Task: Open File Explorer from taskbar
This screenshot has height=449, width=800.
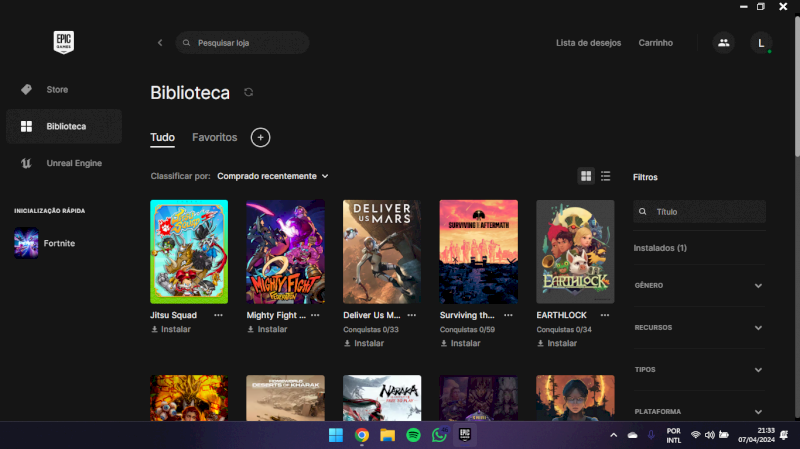Action: pyautogui.click(x=388, y=435)
